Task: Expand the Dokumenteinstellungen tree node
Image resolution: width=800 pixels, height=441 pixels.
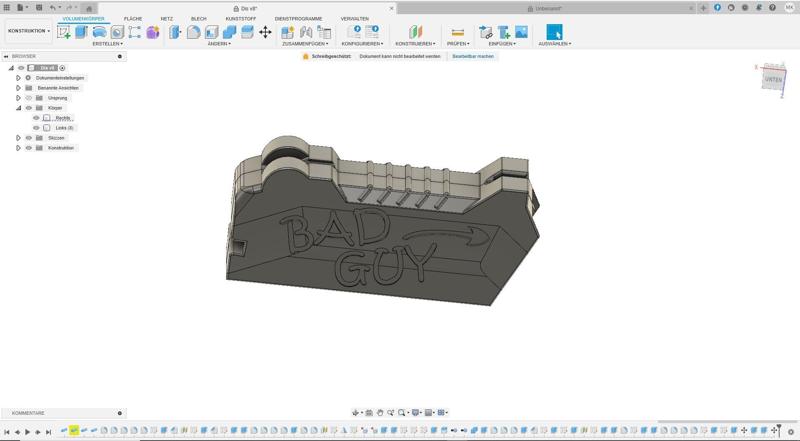Action: (18, 78)
